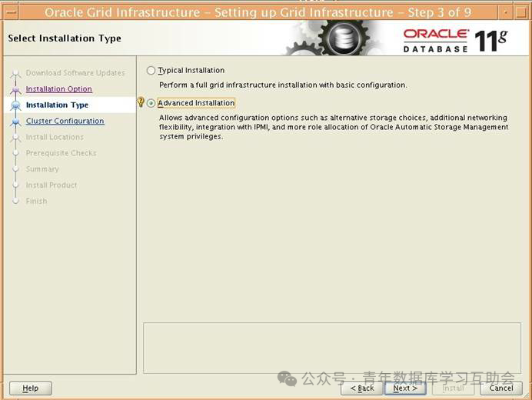Click the Summary step in the sidebar

42,169
